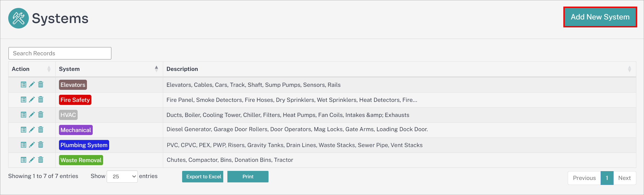
Task: Delete the Elevators row trash icon
Action: [x=41, y=84]
